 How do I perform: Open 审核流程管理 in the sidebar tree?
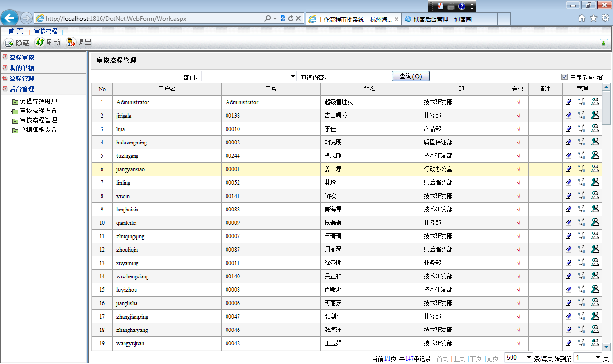38,120
